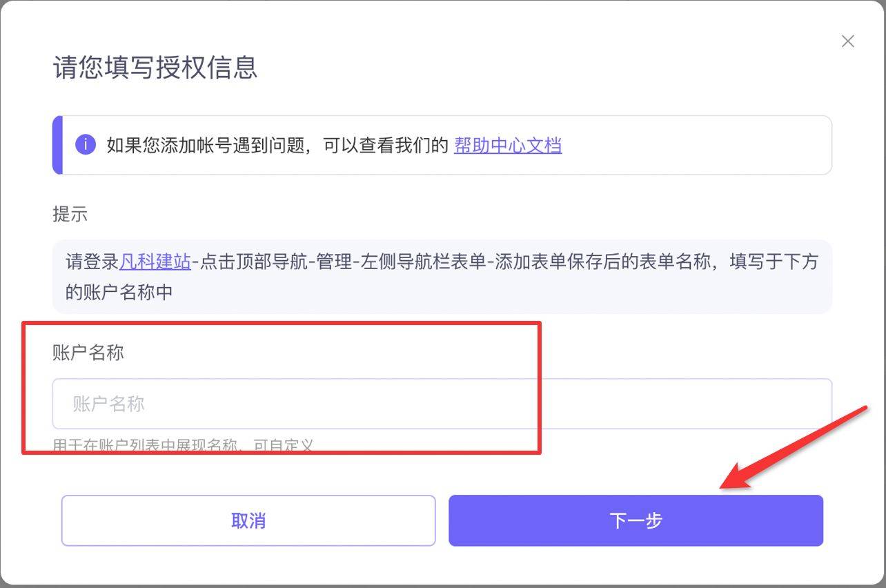The width and height of the screenshot is (886, 588).
Task: Click the close X in the top right corner
Action: (847, 41)
